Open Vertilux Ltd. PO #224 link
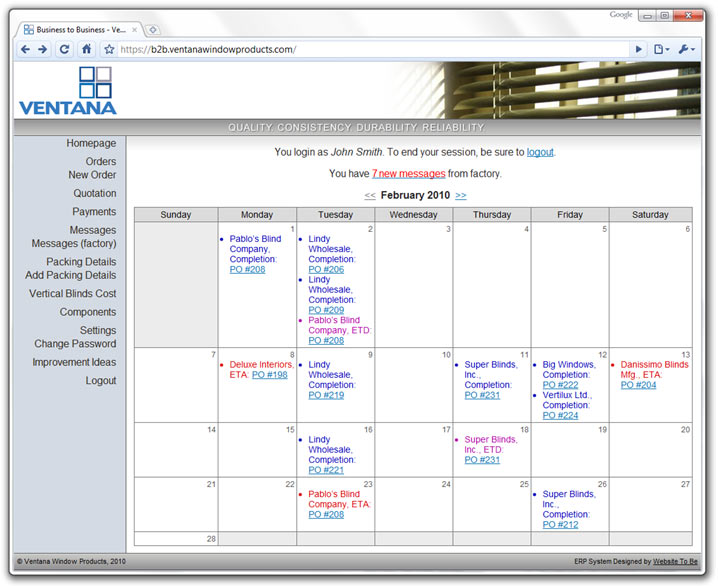 (560, 416)
